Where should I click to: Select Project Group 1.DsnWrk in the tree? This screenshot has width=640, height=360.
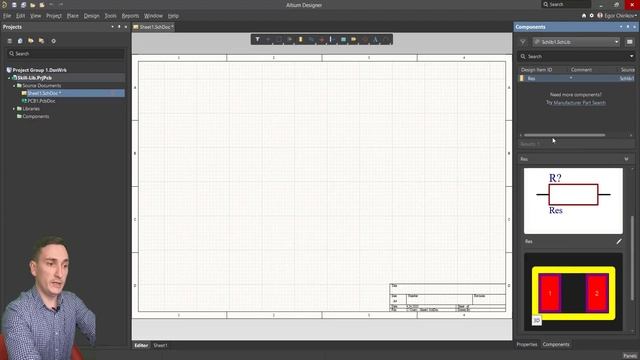[40, 70]
